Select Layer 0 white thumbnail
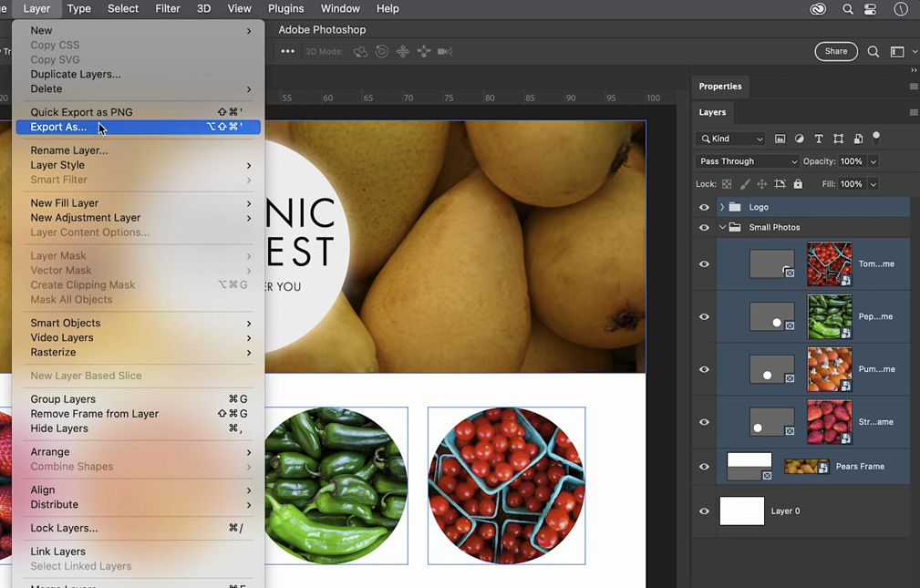Viewport: 920px width, 588px height. click(742, 511)
